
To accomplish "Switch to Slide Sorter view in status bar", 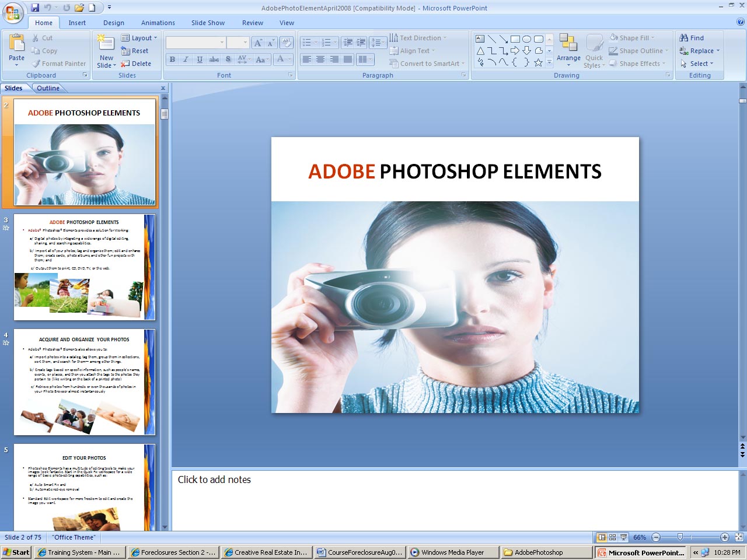I will [612, 537].
